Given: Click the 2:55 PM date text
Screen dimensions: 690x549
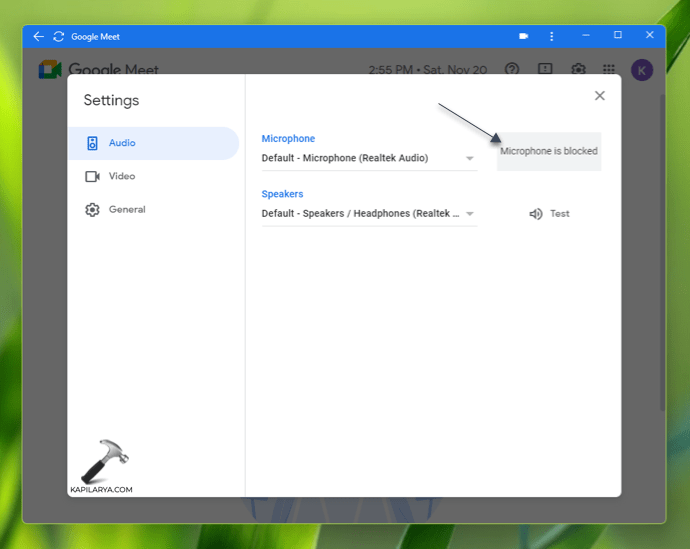Looking at the screenshot, I should point(428,70).
